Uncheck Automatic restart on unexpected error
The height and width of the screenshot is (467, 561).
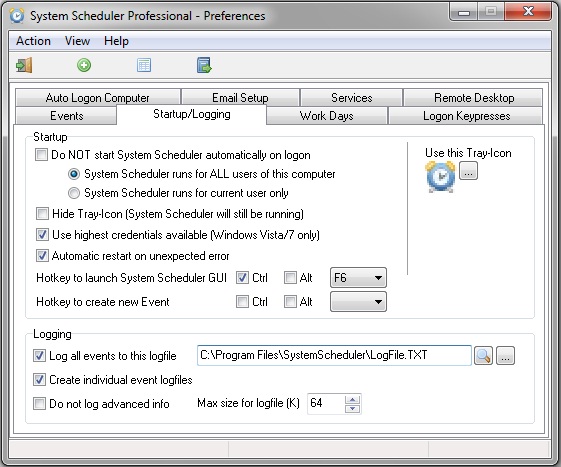click(x=42, y=256)
